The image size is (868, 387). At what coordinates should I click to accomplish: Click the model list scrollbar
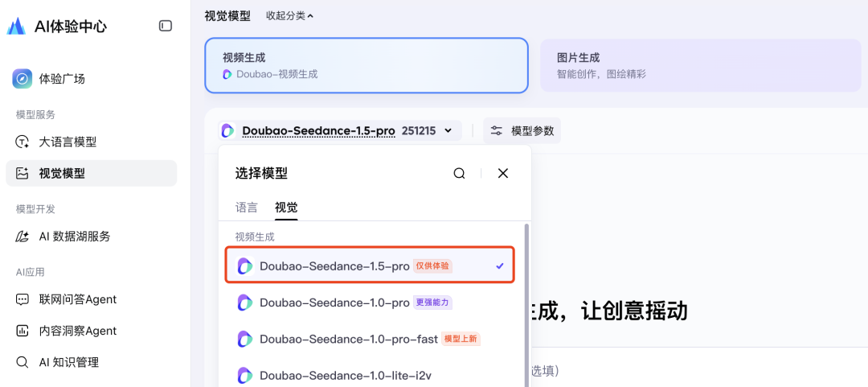coord(526,305)
